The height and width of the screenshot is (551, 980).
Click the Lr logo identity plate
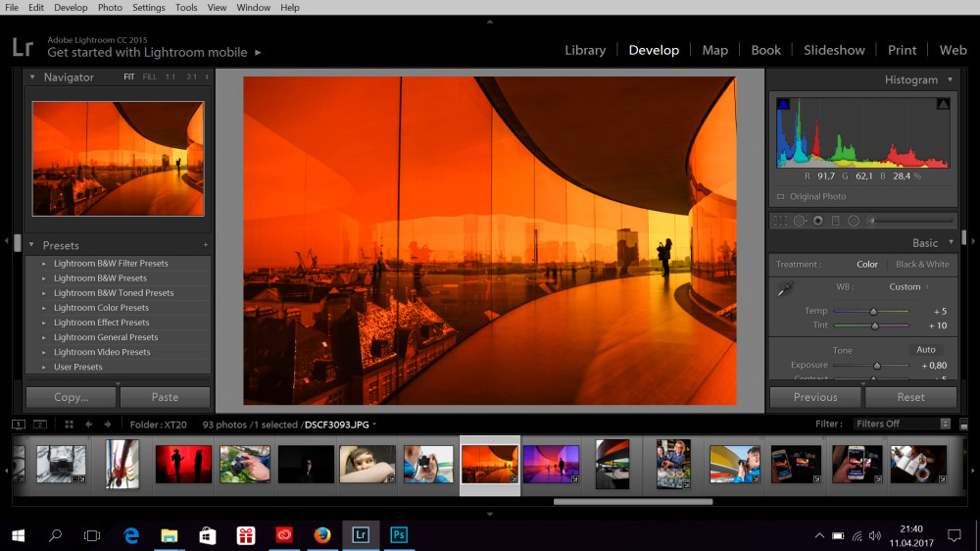(x=24, y=47)
